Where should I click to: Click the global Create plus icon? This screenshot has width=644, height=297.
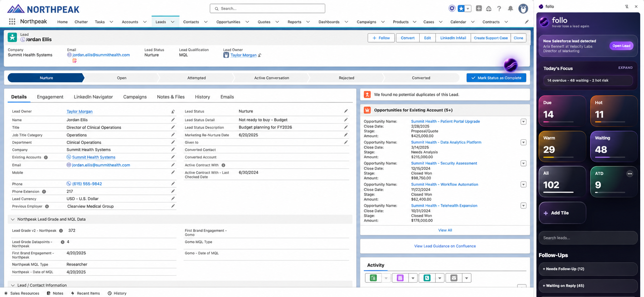[x=479, y=8]
